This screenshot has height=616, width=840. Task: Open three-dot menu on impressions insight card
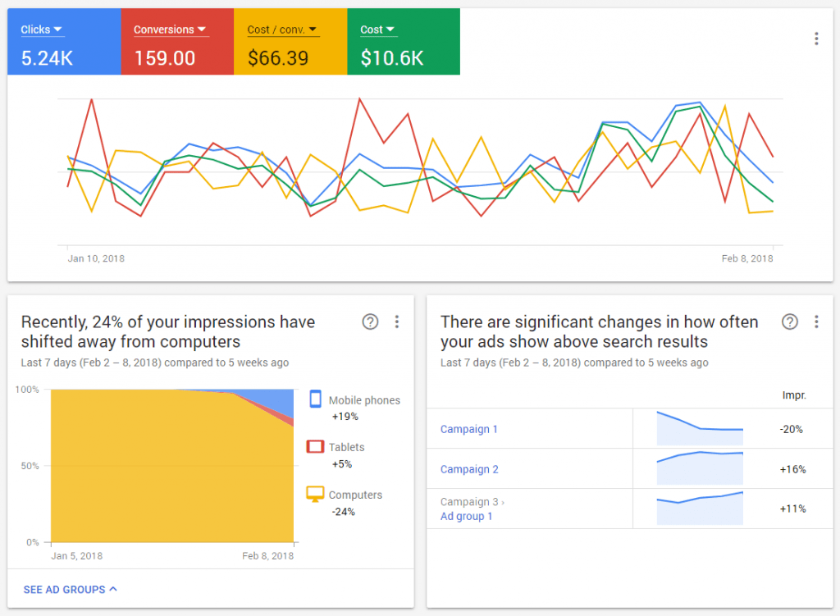tap(397, 322)
